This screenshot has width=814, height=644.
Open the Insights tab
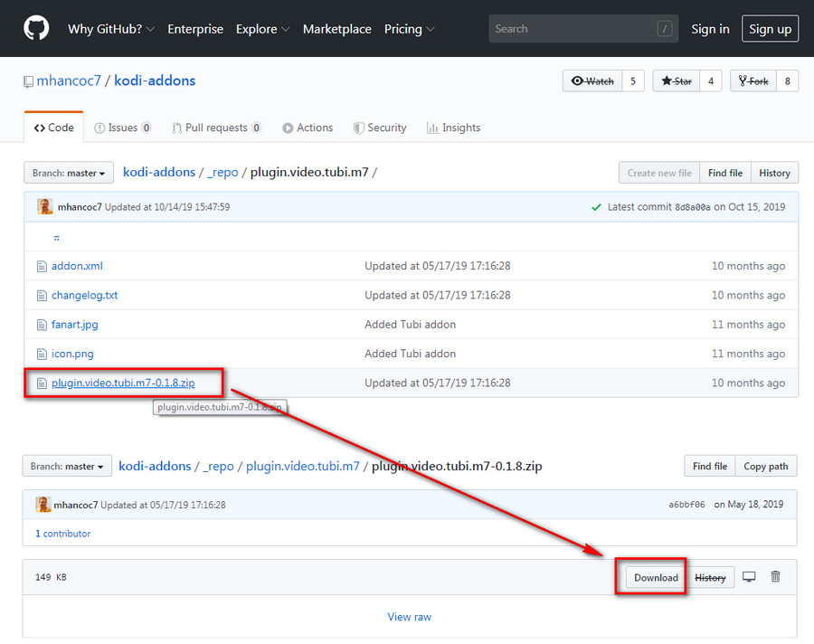click(454, 128)
